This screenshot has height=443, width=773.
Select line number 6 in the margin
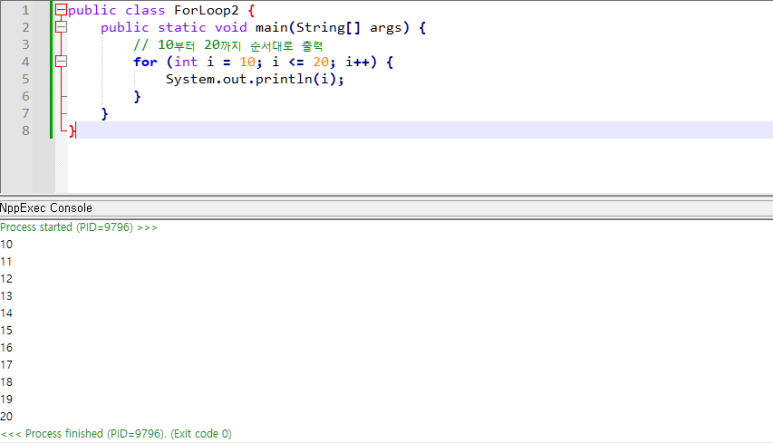(x=25, y=97)
